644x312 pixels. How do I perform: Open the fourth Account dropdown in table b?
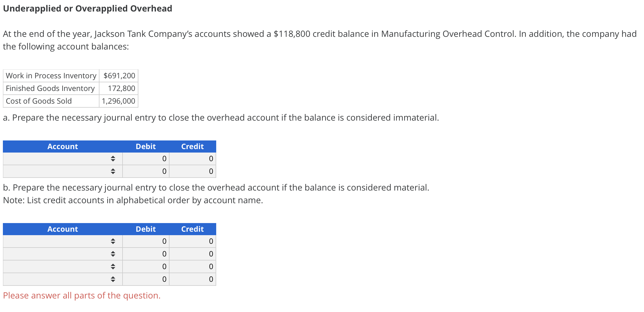pyautogui.click(x=113, y=279)
